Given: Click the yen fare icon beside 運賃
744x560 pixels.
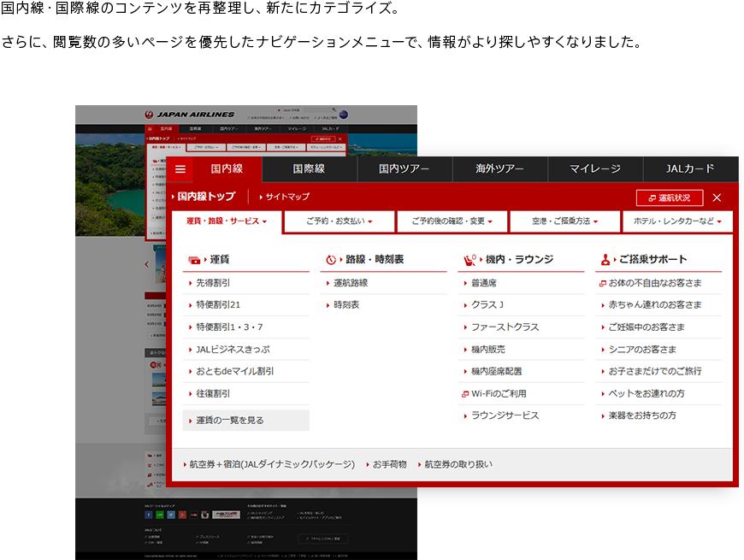Looking at the screenshot, I should pos(195,257).
